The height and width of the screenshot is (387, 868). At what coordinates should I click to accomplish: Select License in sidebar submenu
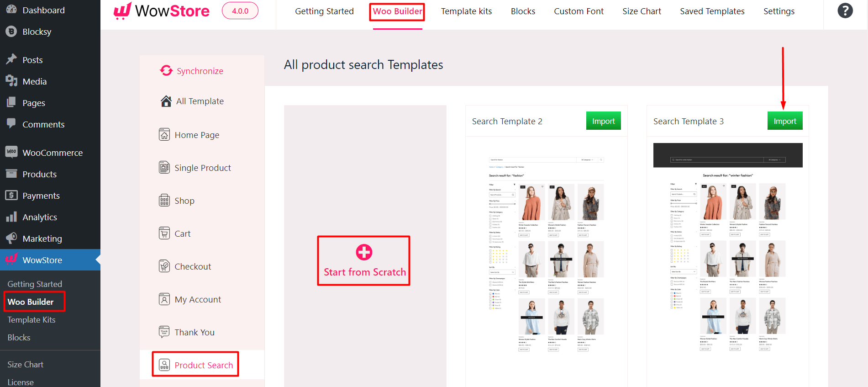(21, 382)
